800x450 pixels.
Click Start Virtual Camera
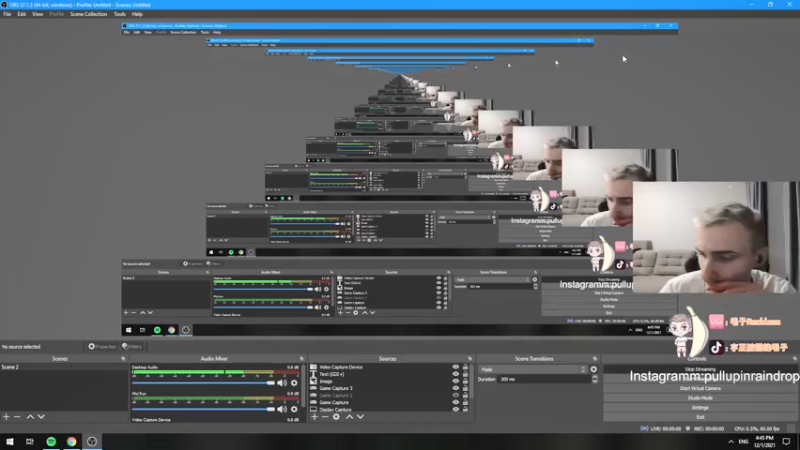700,388
